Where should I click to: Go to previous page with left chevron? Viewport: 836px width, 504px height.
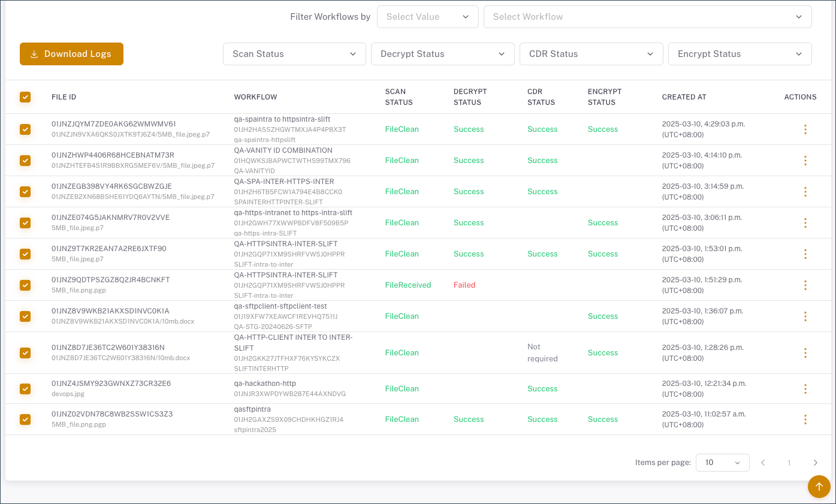pyautogui.click(x=763, y=463)
